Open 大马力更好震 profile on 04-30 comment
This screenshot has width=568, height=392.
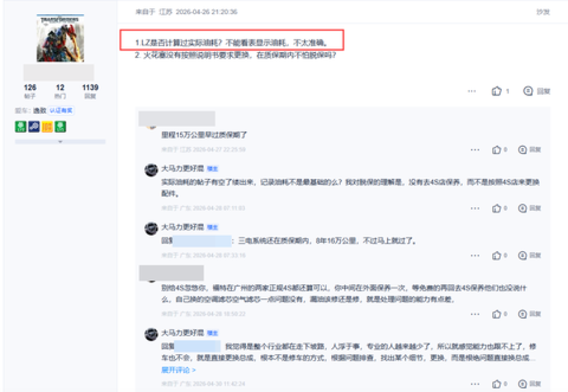coord(182,333)
